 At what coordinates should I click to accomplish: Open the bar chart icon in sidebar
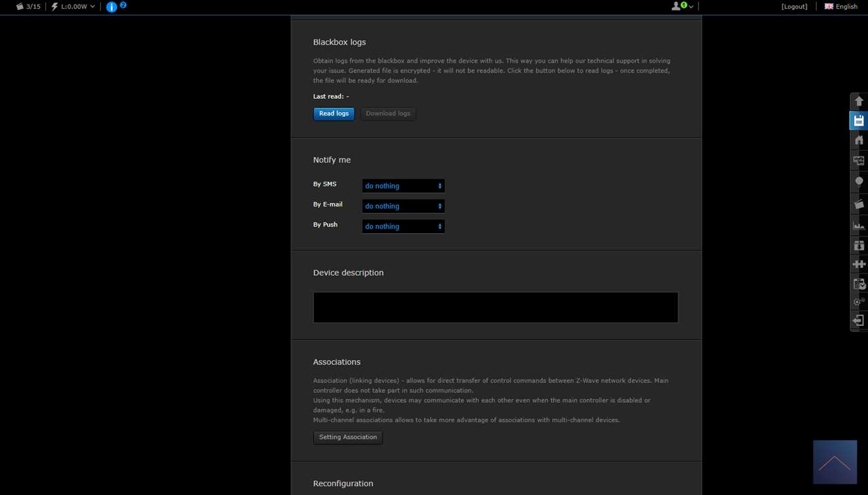859,225
